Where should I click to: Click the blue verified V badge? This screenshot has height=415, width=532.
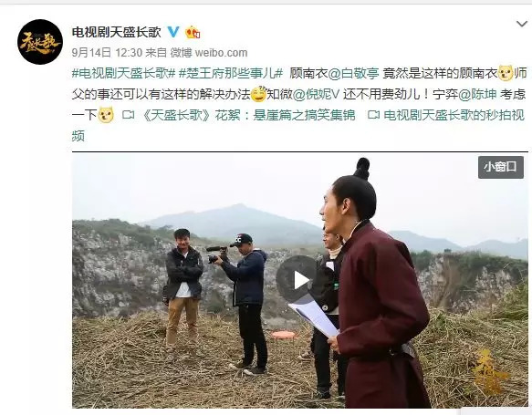pyautogui.click(x=173, y=32)
